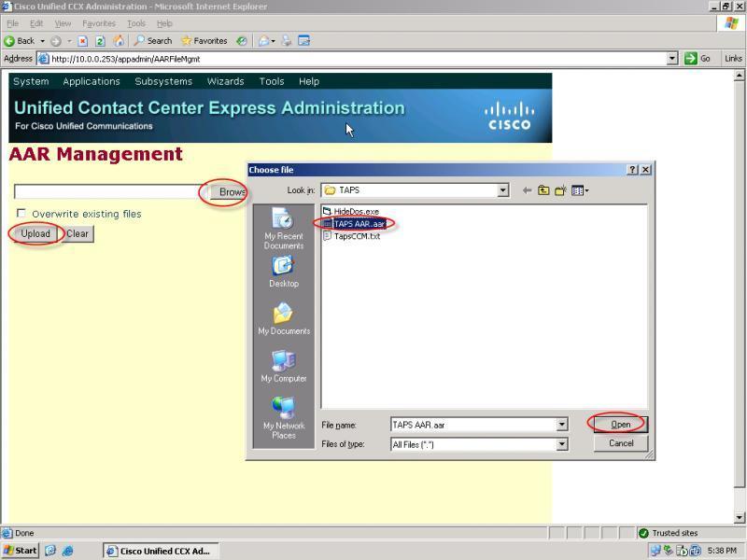The image size is (747, 560).
Task: Click the File name text field
Action: [473, 425]
